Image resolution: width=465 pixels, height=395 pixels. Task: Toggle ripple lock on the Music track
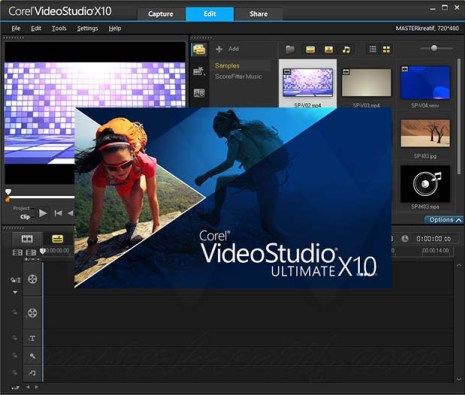15,373
